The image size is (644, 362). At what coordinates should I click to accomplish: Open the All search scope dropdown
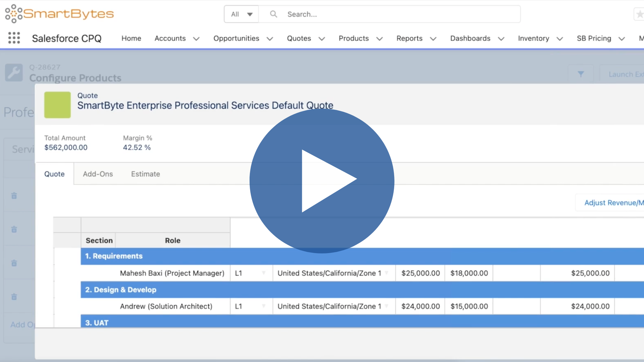pyautogui.click(x=241, y=14)
